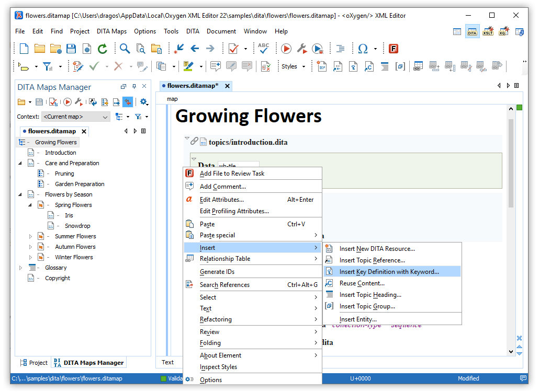Pin the DITA Maps Manager panel
539x392 pixels.
134,86
